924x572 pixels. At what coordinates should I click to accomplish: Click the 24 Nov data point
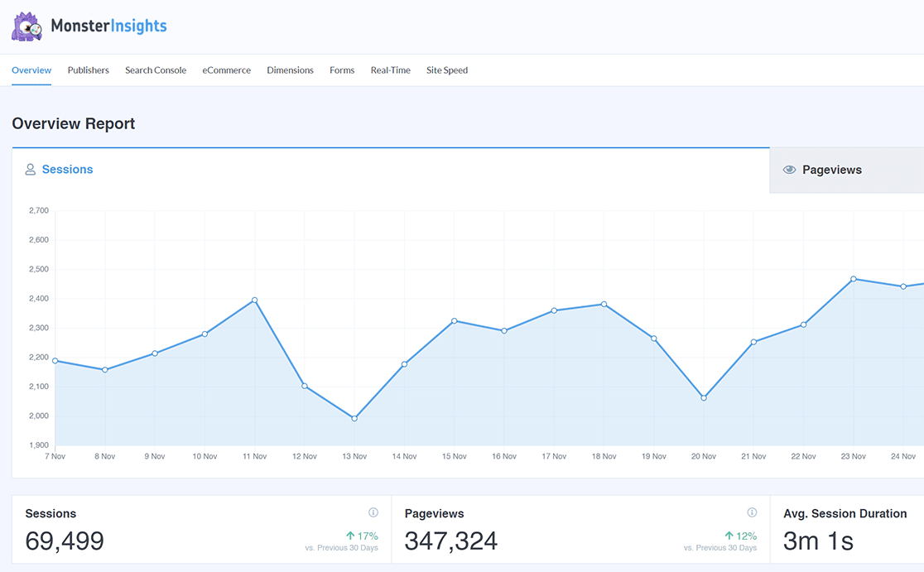coord(903,287)
